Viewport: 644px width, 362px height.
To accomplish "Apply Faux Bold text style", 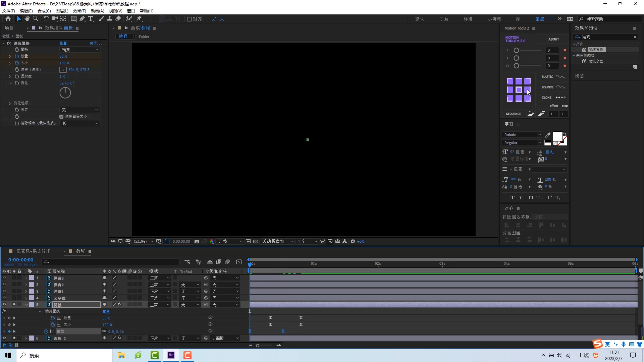I will coord(512,197).
